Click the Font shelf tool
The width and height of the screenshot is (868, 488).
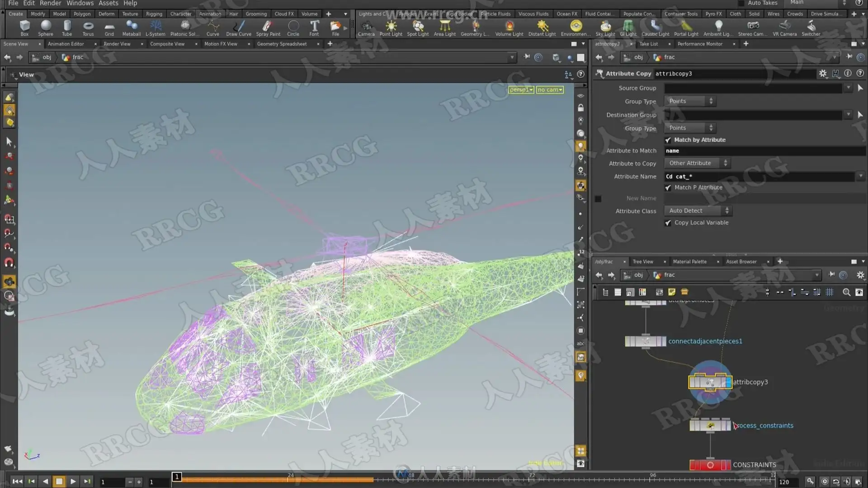(314, 28)
